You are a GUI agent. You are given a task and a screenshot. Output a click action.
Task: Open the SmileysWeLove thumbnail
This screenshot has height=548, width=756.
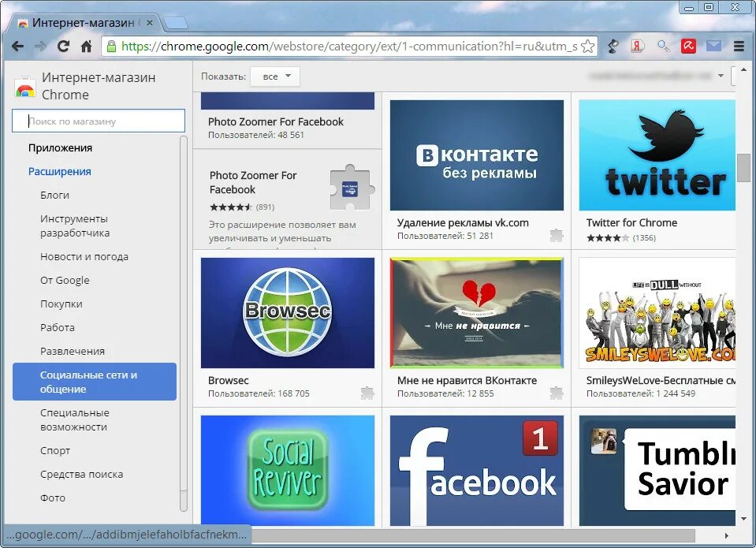[x=657, y=313]
